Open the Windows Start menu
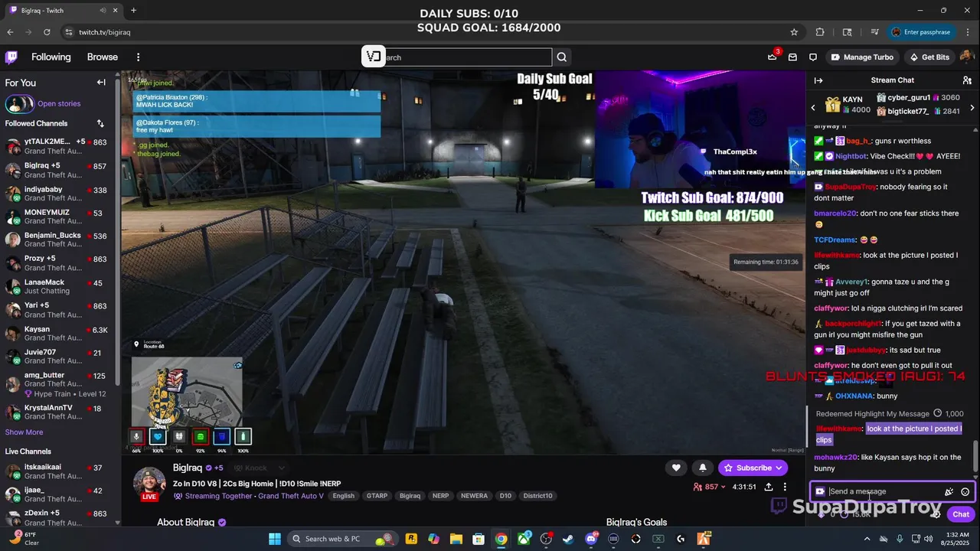The image size is (980, 551). [x=275, y=539]
